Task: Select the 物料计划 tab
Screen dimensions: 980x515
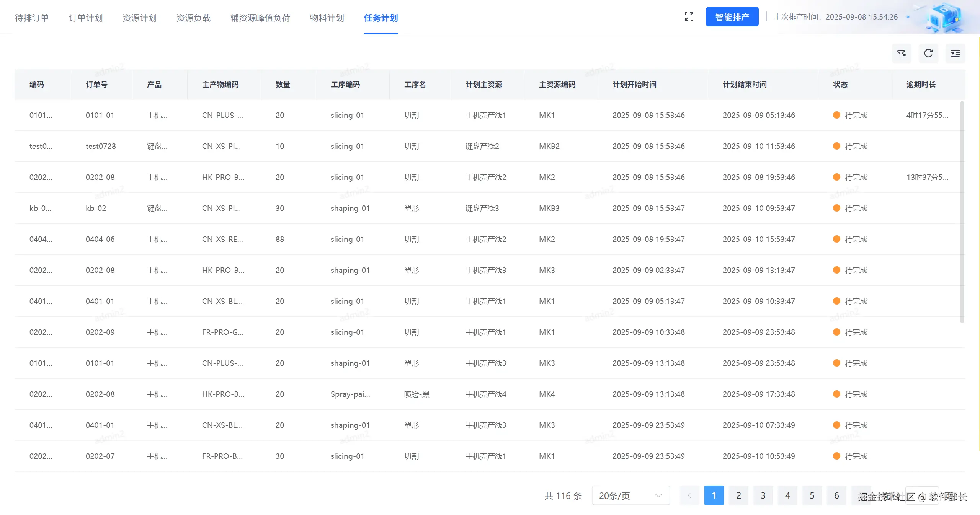Action: tap(327, 18)
